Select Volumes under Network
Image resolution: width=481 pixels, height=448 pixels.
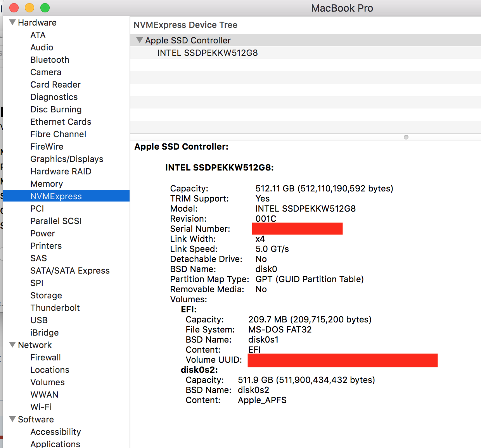click(48, 382)
